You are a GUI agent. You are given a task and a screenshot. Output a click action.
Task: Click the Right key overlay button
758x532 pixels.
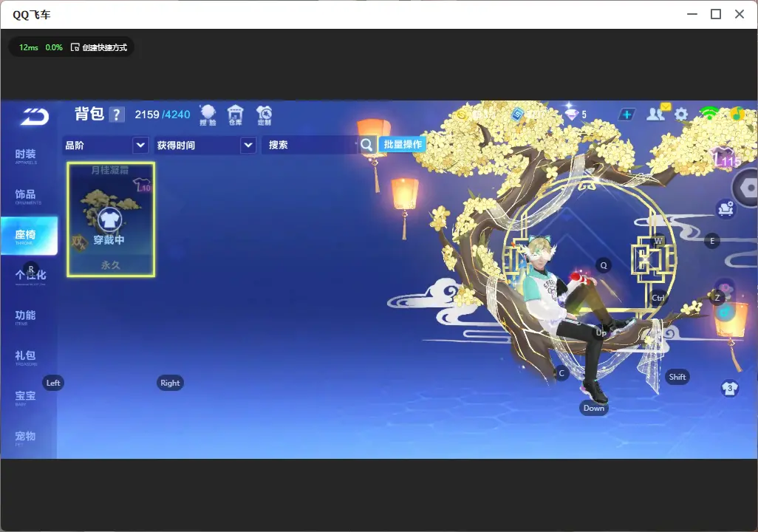pyautogui.click(x=170, y=383)
